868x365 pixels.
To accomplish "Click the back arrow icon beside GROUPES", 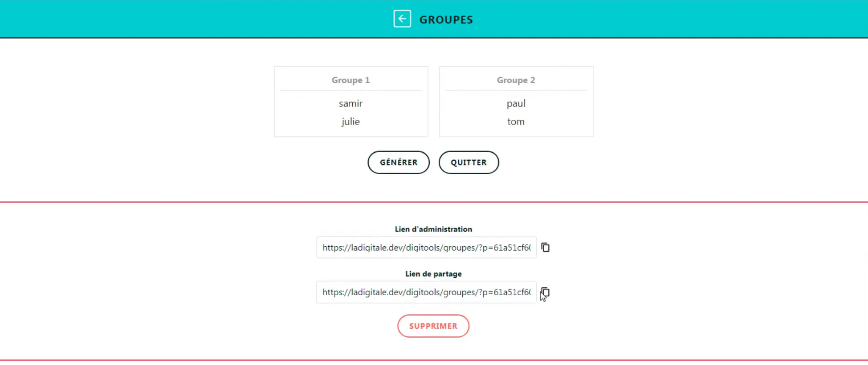I will tap(402, 19).
